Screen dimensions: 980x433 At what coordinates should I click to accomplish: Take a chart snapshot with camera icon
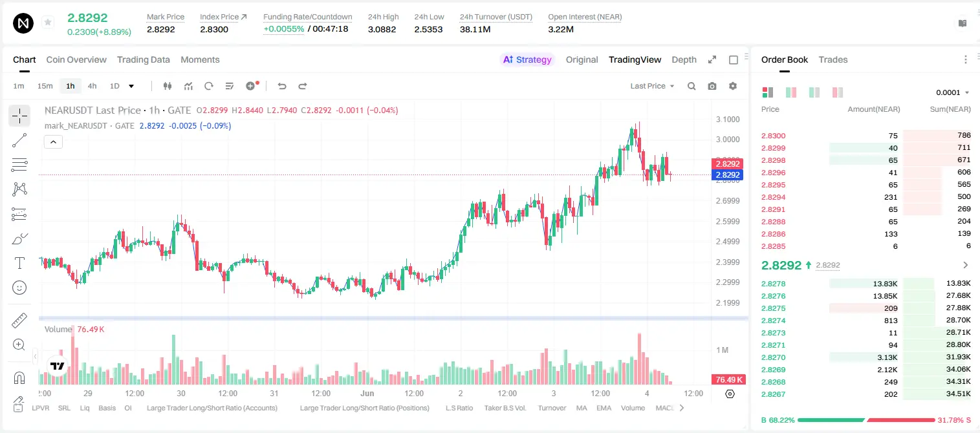coord(712,86)
